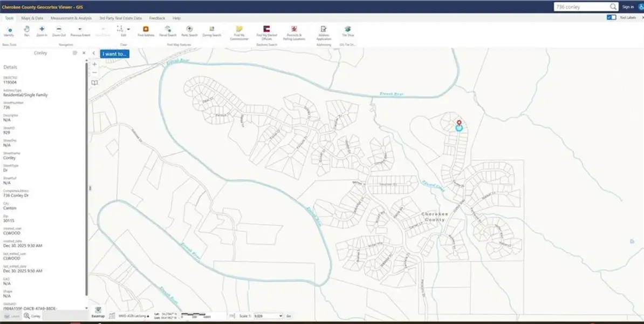
Task: Activate the Pan hand tool
Action: point(26,31)
